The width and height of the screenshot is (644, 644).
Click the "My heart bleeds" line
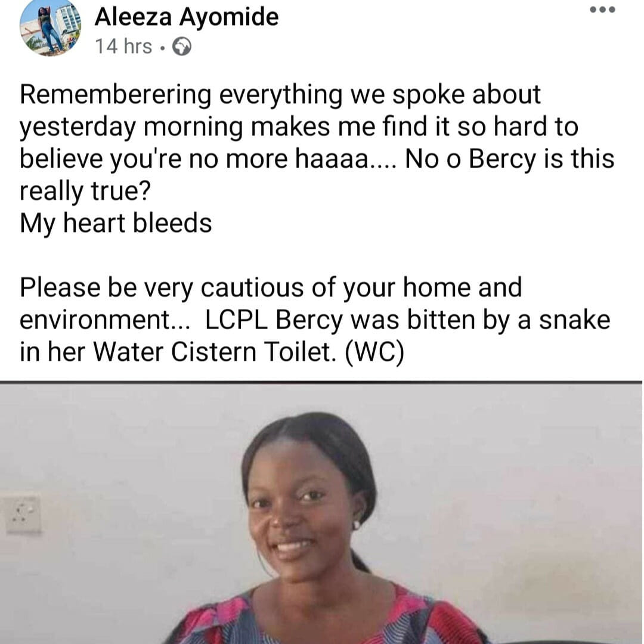tap(116, 224)
